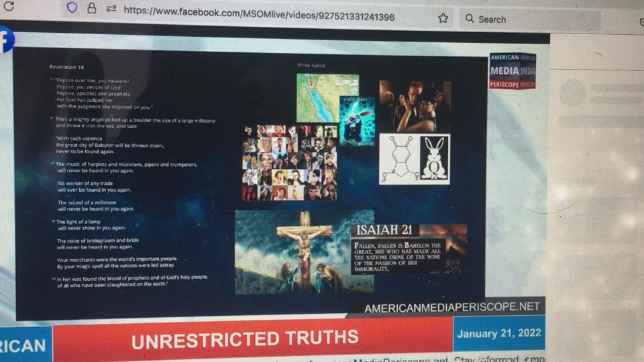This screenshot has height=362, width=644.
Task: Click the UNRESTRICTED TRUTHS red banner
Action: (246, 339)
